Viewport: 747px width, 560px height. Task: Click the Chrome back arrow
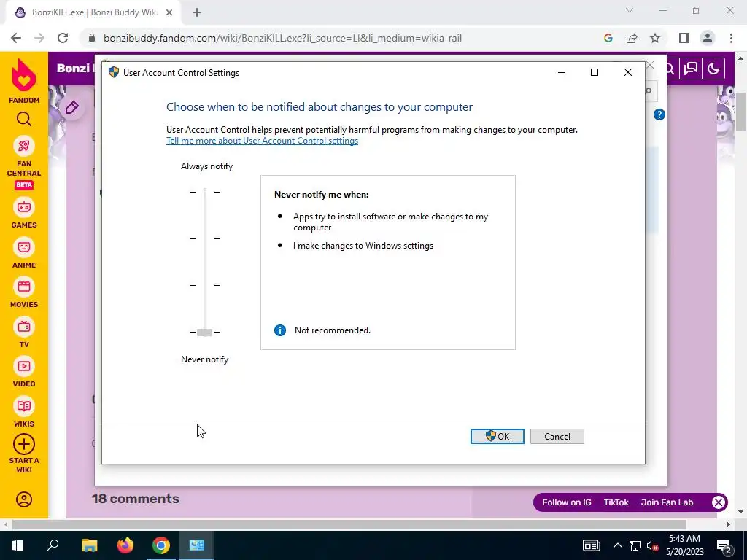click(16, 38)
